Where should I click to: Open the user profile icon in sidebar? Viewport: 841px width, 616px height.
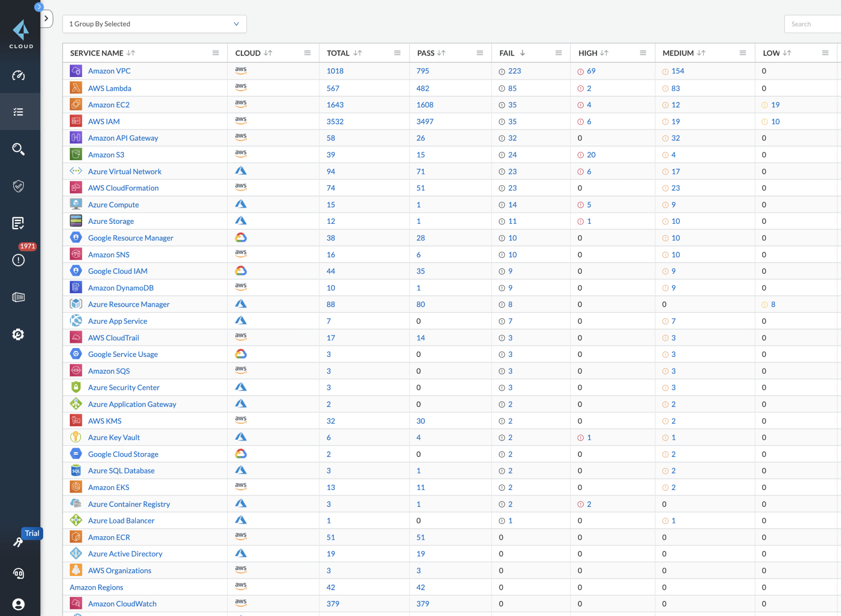[x=18, y=604]
